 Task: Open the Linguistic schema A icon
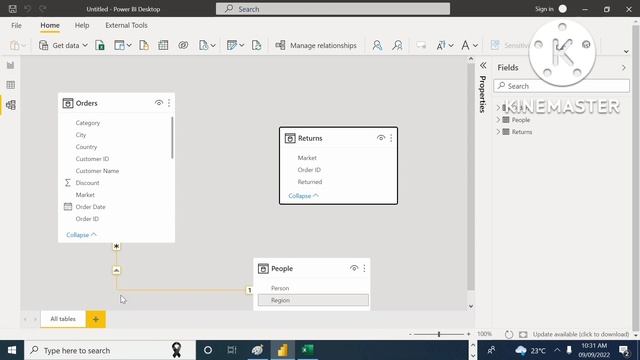(x=465, y=45)
